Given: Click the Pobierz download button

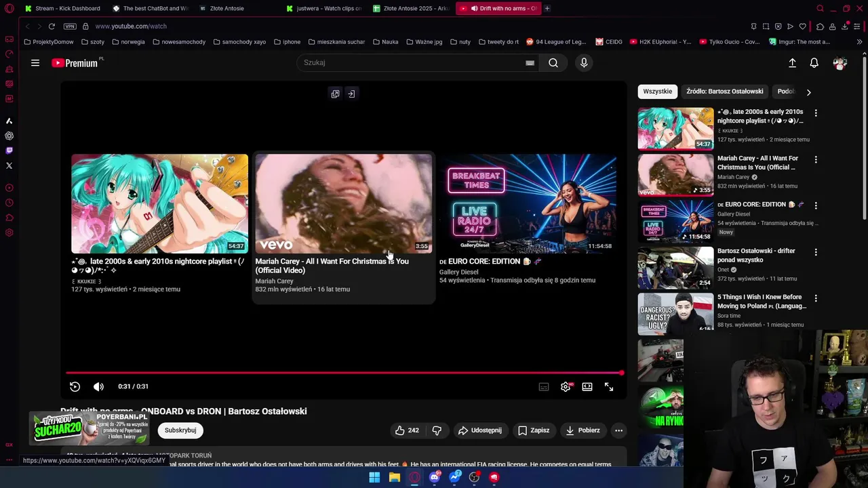Looking at the screenshot, I should coord(583,430).
